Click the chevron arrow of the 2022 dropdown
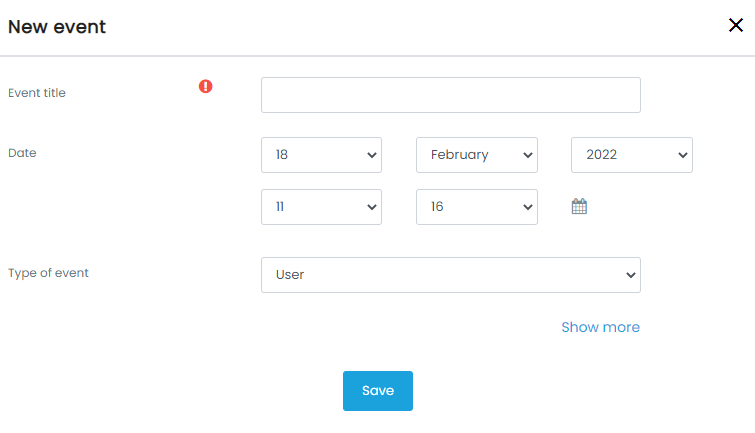The width and height of the screenshot is (755, 433). (682, 155)
